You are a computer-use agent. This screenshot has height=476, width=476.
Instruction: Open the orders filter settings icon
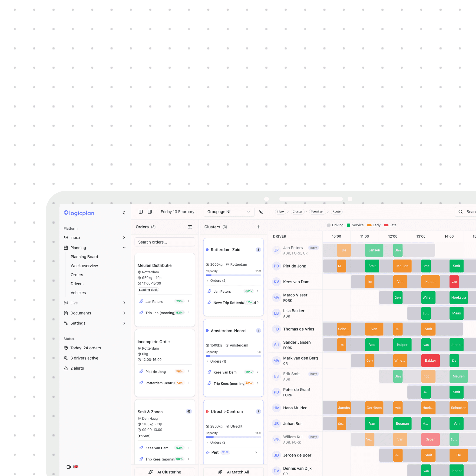[x=190, y=227]
